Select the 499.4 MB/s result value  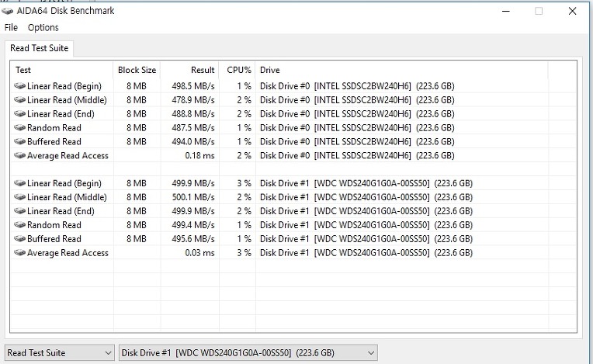pyautogui.click(x=193, y=225)
